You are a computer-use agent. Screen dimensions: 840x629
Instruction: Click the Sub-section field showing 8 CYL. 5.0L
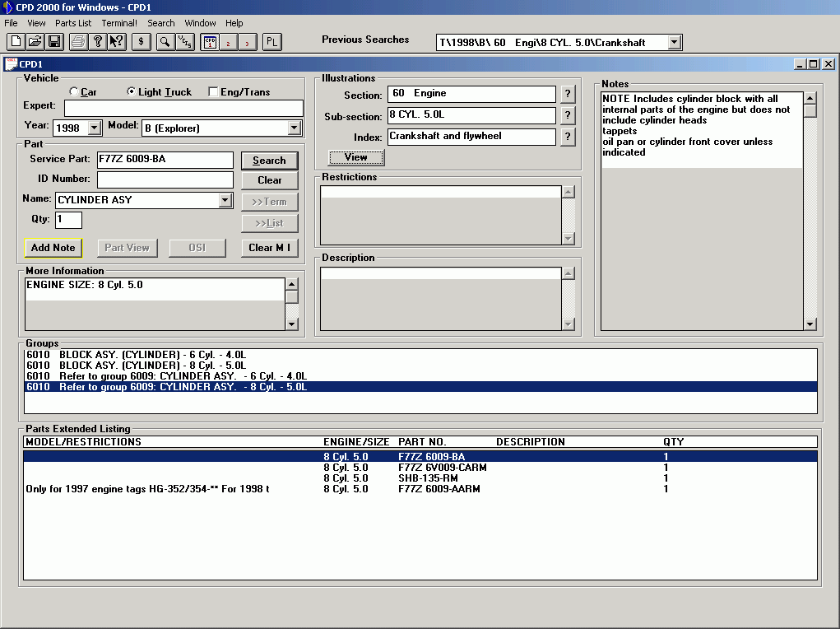click(471, 115)
